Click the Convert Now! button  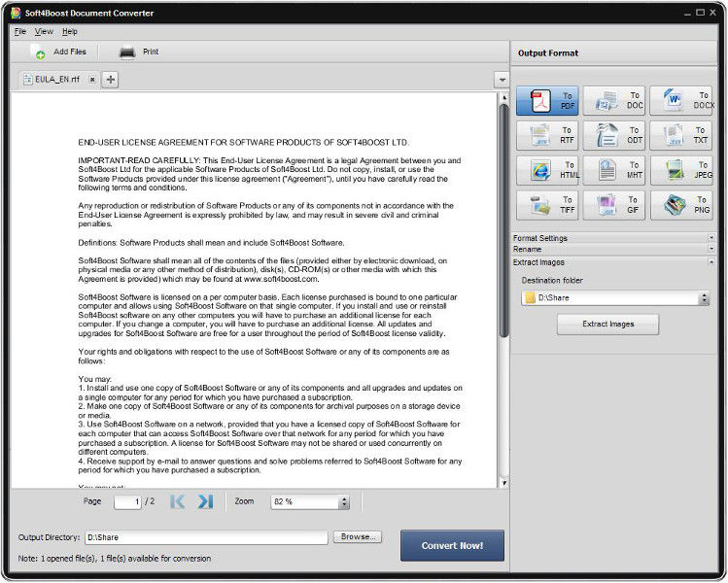pos(452,546)
